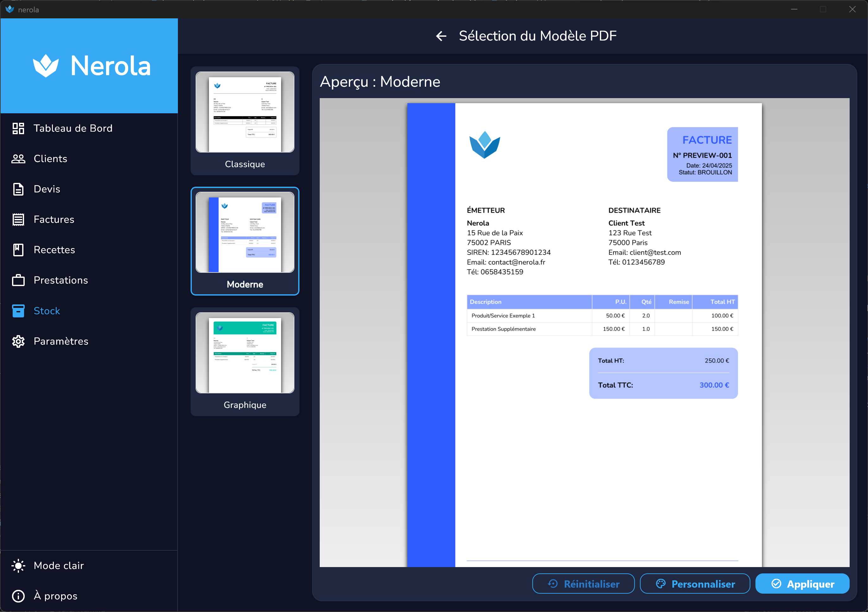Open the Paramètres menu label
The image size is (868, 612).
coord(61,341)
